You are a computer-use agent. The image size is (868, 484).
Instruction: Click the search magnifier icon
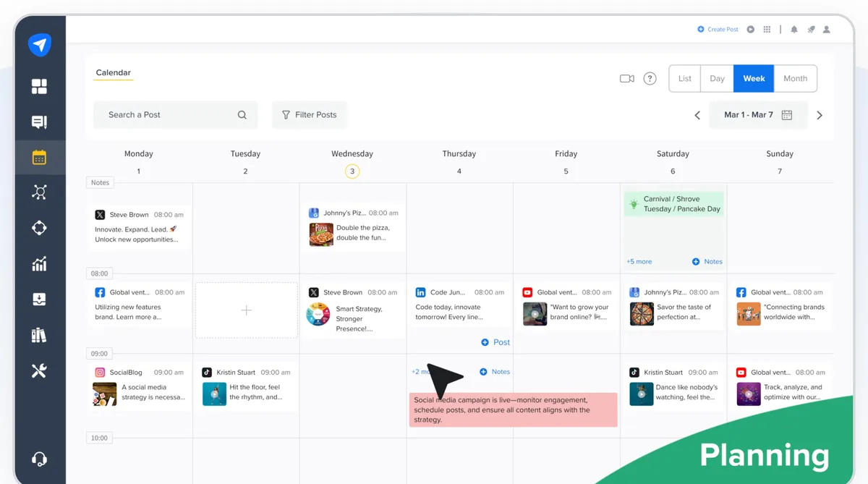pos(242,115)
